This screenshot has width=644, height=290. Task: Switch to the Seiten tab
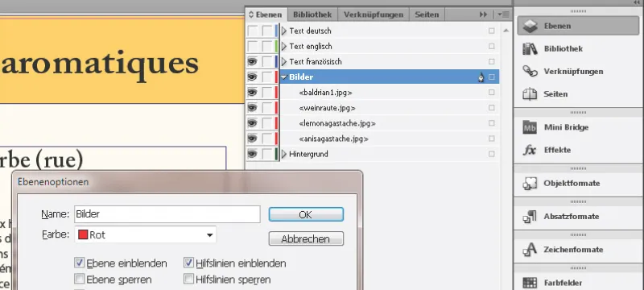tap(427, 14)
